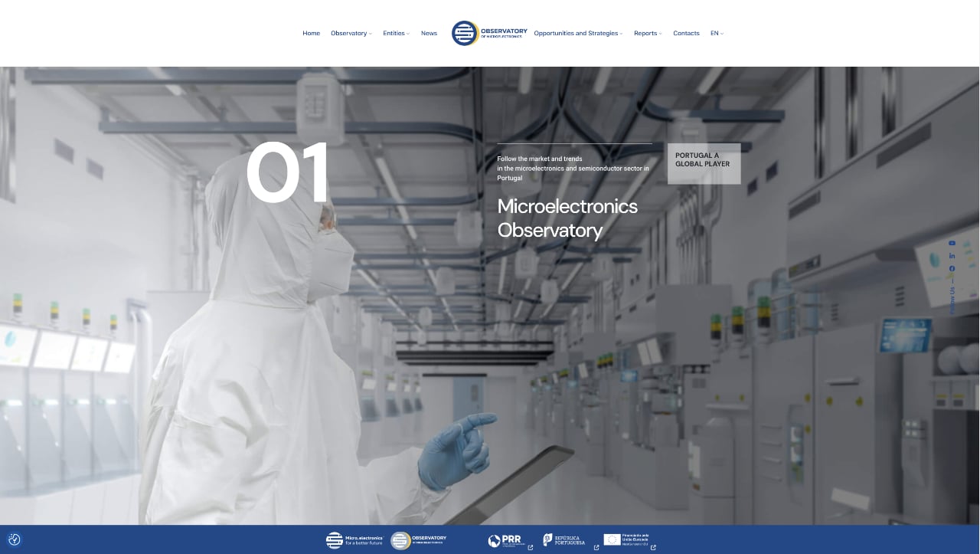
Task: Click the Micro.electronics footer logo
Action: click(354, 540)
